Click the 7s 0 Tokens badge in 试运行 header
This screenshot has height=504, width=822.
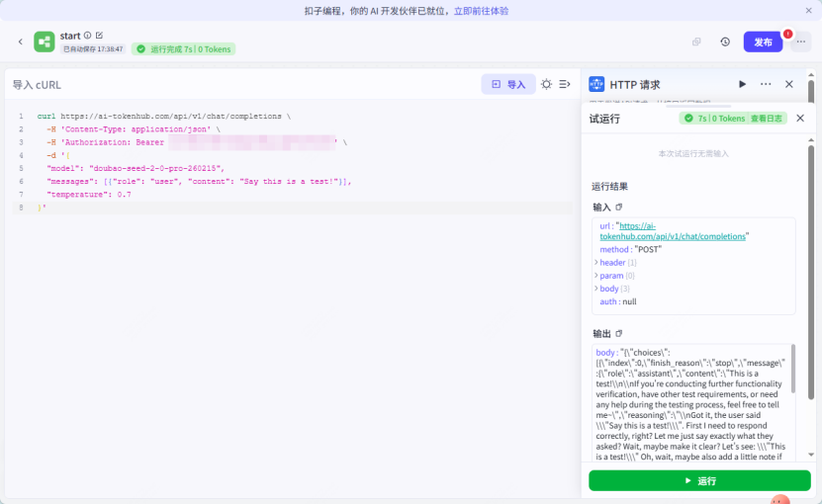point(716,119)
